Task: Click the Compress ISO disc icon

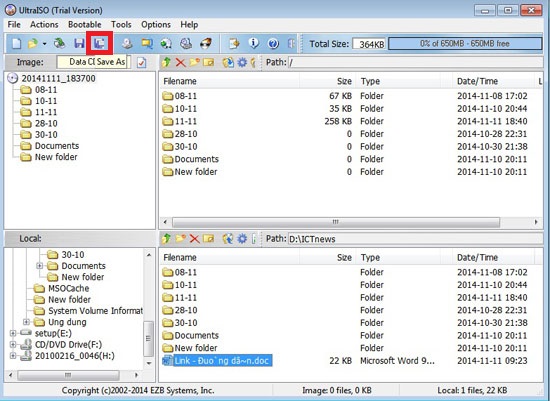Action: [186, 44]
